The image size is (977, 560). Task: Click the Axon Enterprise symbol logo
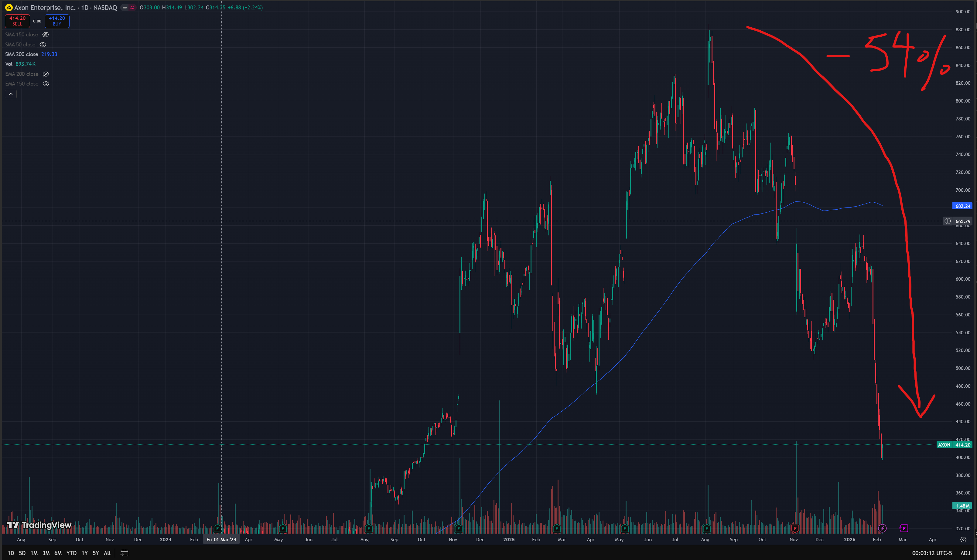[x=9, y=8]
